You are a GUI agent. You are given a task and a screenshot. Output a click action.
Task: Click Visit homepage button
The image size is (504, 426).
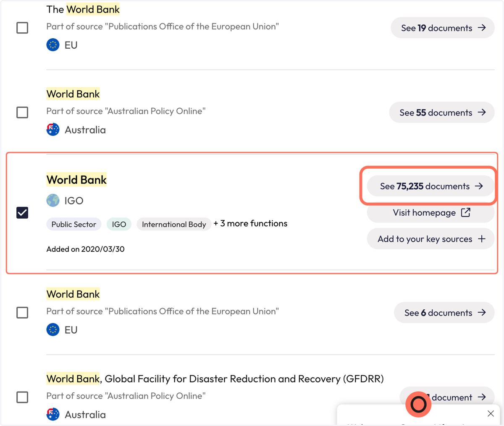pyautogui.click(x=430, y=212)
